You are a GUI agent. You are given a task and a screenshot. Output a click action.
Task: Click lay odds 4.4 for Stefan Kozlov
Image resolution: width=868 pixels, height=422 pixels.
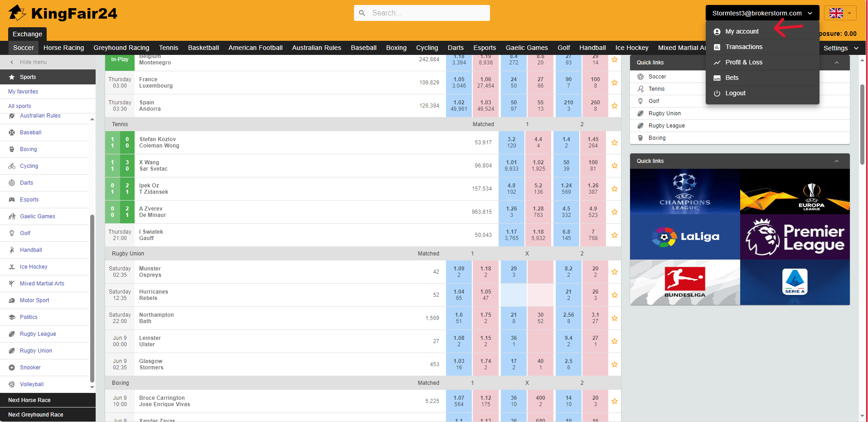[538, 142]
